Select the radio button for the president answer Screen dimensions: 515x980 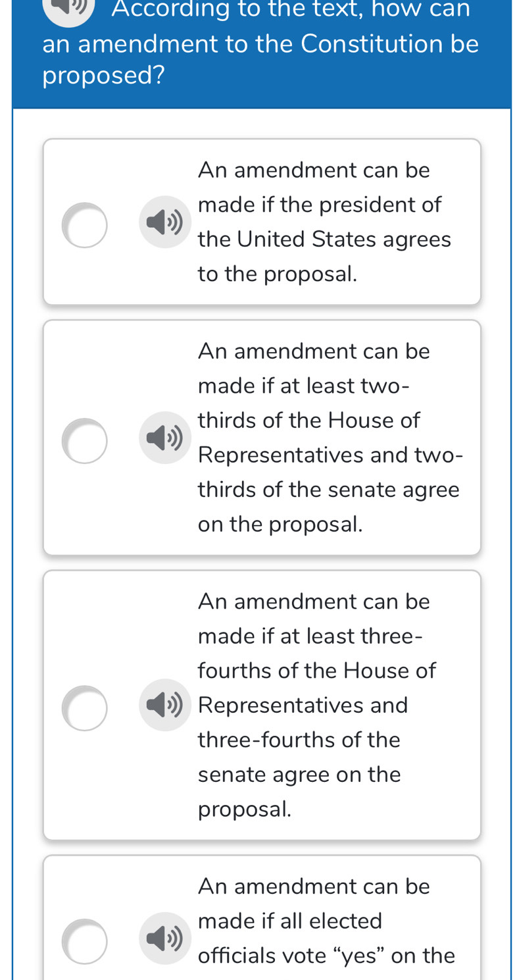(x=84, y=225)
